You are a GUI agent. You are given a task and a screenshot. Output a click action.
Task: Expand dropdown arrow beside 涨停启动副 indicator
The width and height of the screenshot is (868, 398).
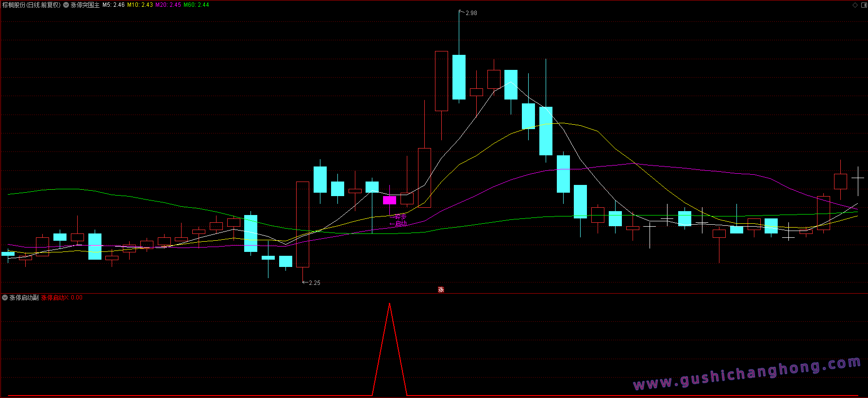coord(5,298)
